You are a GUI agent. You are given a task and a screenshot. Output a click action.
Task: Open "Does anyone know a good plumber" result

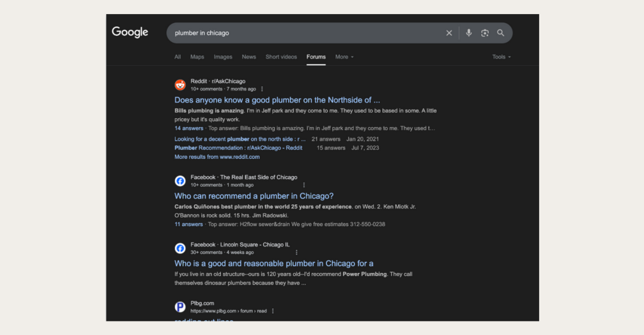(x=277, y=100)
